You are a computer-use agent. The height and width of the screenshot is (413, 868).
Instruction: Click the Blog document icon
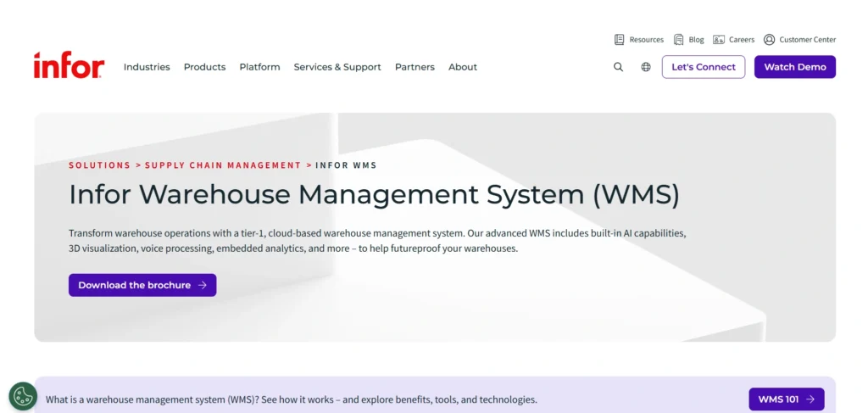(678, 39)
